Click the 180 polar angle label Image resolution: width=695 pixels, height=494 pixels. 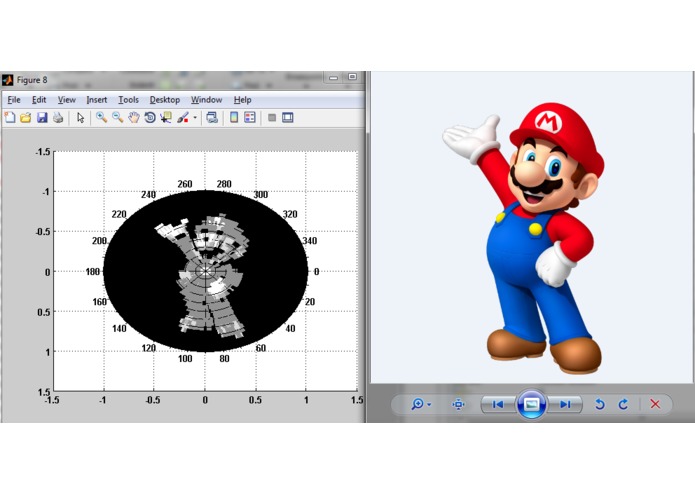coord(93,272)
